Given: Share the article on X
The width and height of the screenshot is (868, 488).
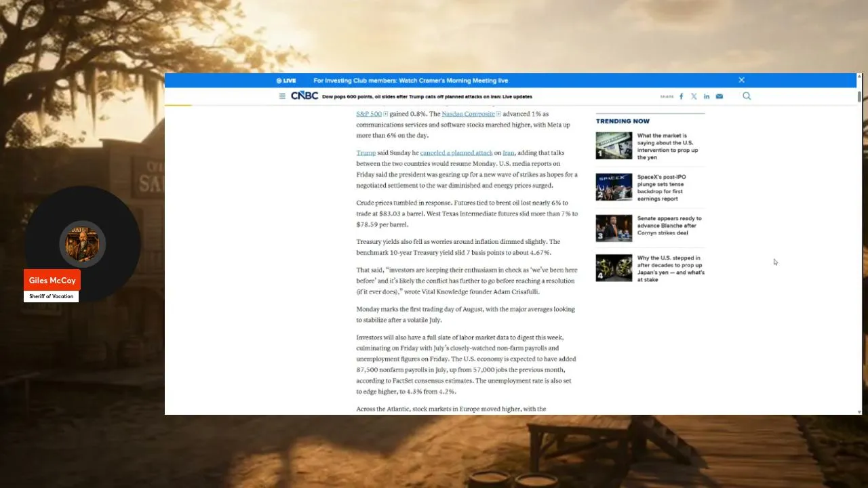Looking at the screenshot, I should point(694,96).
